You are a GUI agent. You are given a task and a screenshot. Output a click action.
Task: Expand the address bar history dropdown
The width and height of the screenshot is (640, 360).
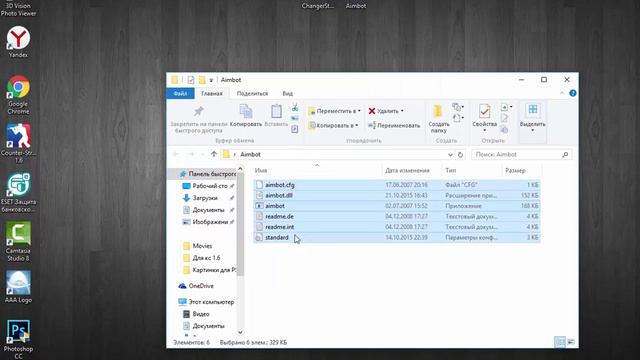(x=450, y=155)
